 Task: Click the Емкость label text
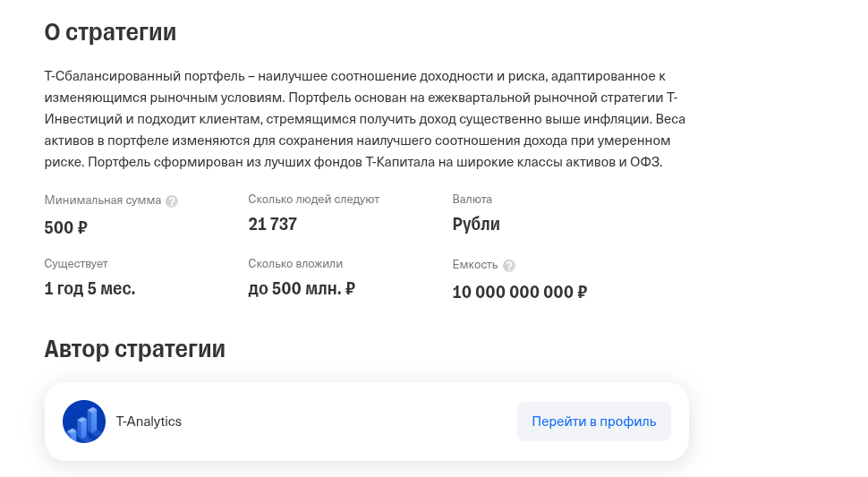pyautogui.click(x=474, y=265)
